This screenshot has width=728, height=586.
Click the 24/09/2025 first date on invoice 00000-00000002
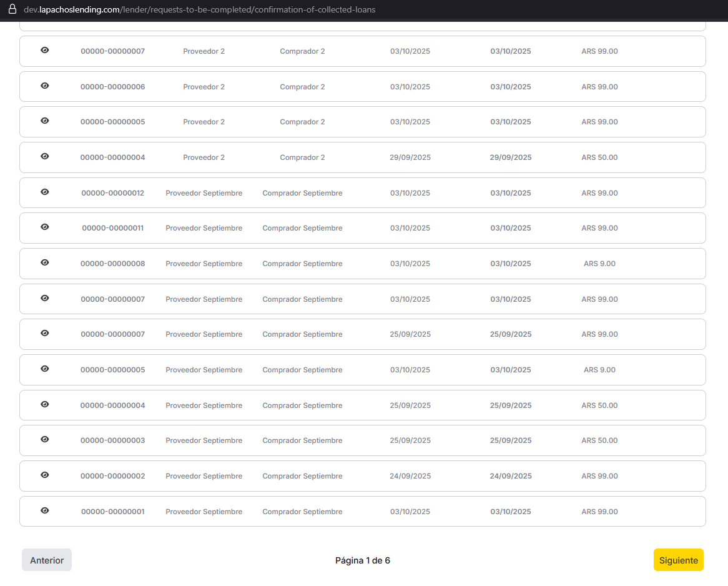pyautogui.click(x=410, y=476)
